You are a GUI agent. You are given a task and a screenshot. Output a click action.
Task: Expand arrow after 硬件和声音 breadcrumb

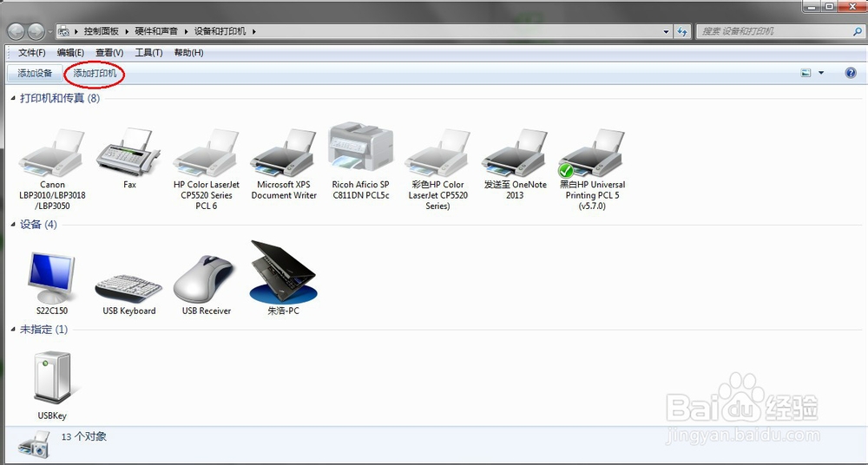[186, 31]
